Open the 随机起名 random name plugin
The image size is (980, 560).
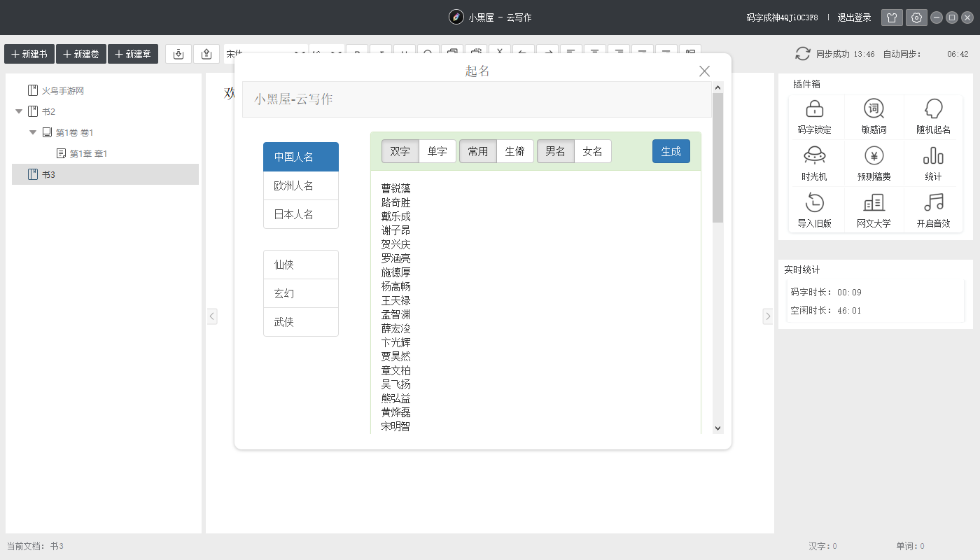click(x=933, y=117)
